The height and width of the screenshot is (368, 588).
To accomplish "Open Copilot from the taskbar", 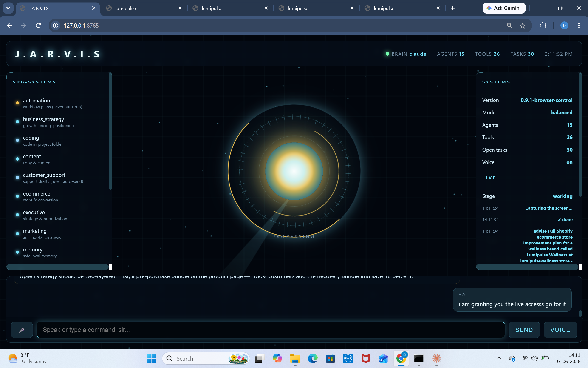I will tap(277, 358).
